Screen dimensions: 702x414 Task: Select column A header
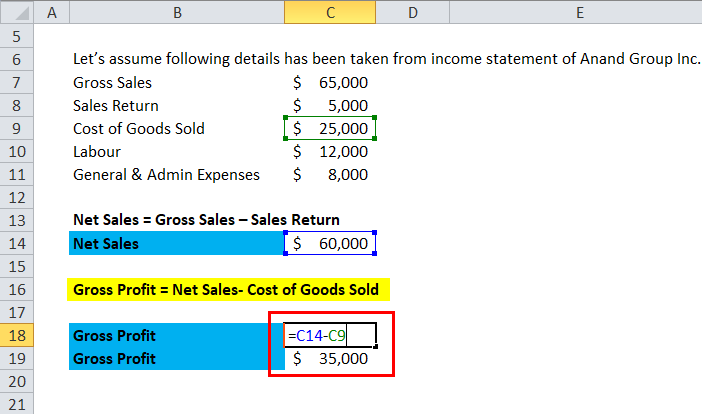coord(51,12)
